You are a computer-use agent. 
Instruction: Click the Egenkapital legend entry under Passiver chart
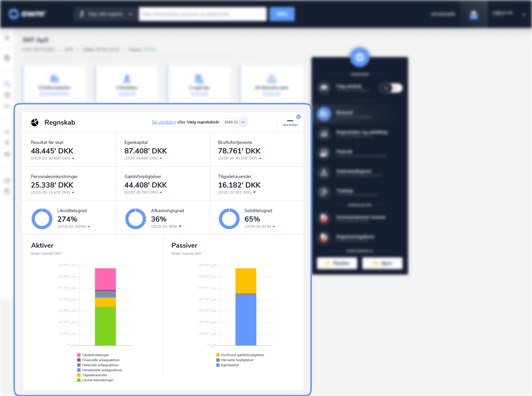click(x=227, y=365)
